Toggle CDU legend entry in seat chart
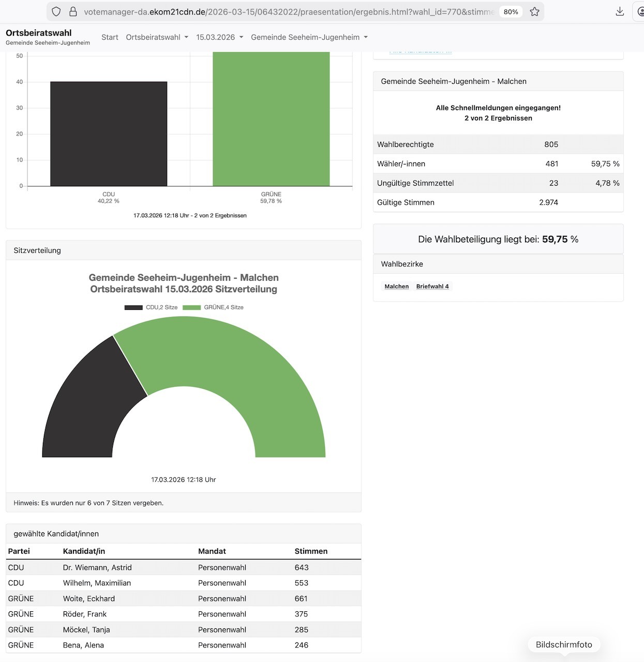Image resolution: width=644 pixels, height=662 pixels. click(151, 307)
